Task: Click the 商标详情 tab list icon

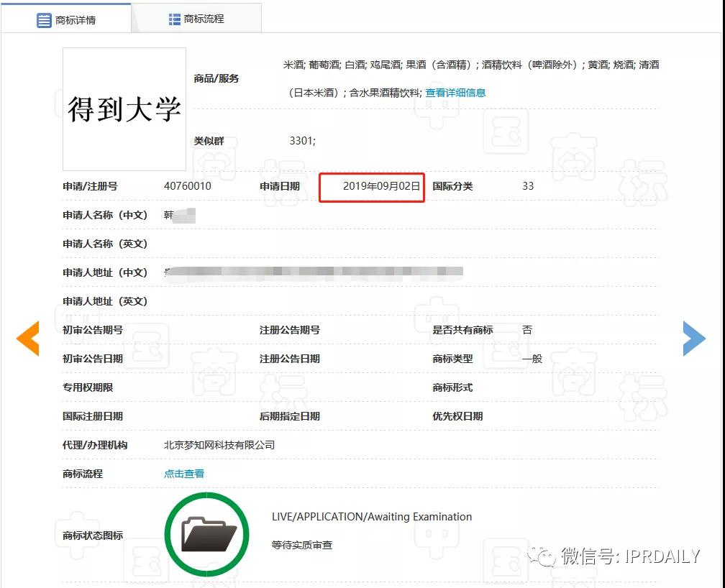Action: (x=44, y=20)
